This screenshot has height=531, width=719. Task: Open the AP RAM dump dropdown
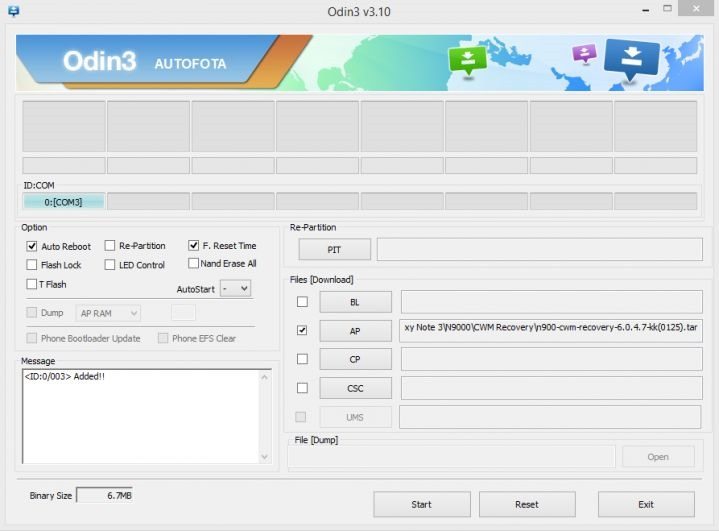(108, 314)
